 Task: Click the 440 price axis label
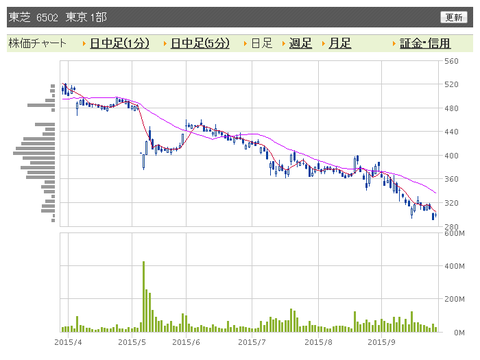[451, 132]
